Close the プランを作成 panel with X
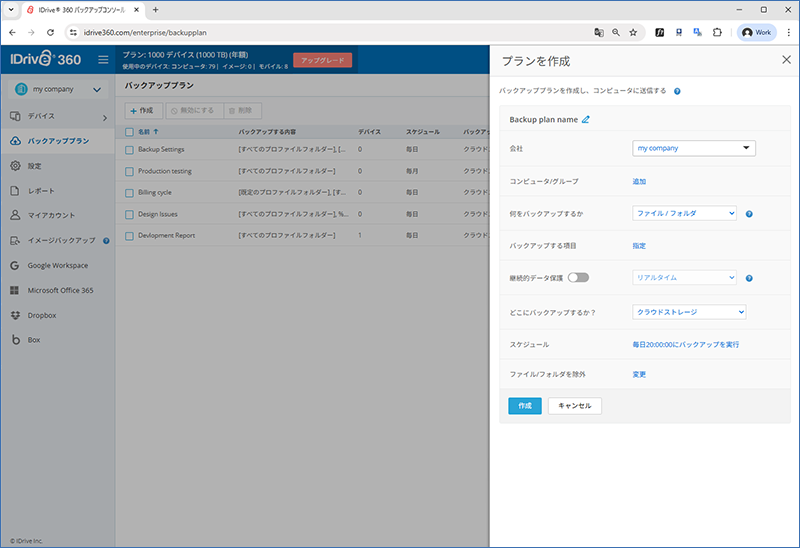 click(785, 60)
